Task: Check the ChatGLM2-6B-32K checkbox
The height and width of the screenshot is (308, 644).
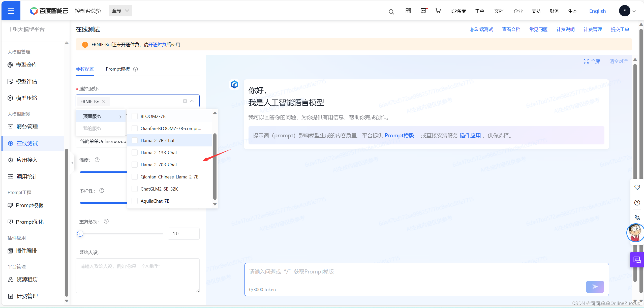Action: 135,189
